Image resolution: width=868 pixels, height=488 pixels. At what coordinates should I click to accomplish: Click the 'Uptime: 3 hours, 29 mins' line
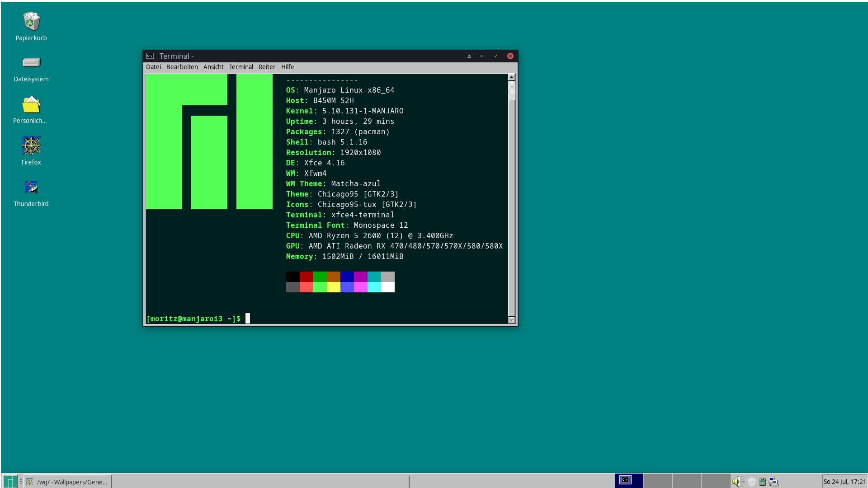[340, 122]
